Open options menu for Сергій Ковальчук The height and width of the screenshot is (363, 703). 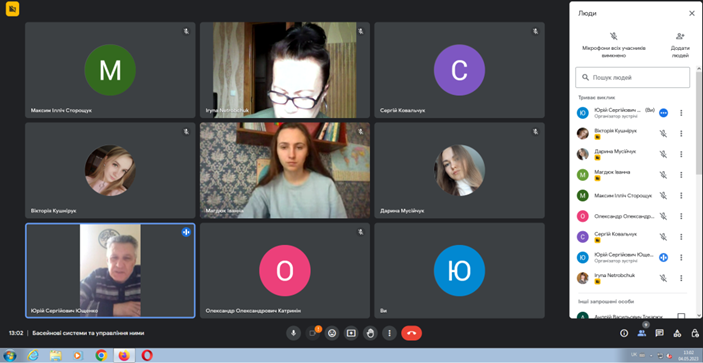point(681,237)
